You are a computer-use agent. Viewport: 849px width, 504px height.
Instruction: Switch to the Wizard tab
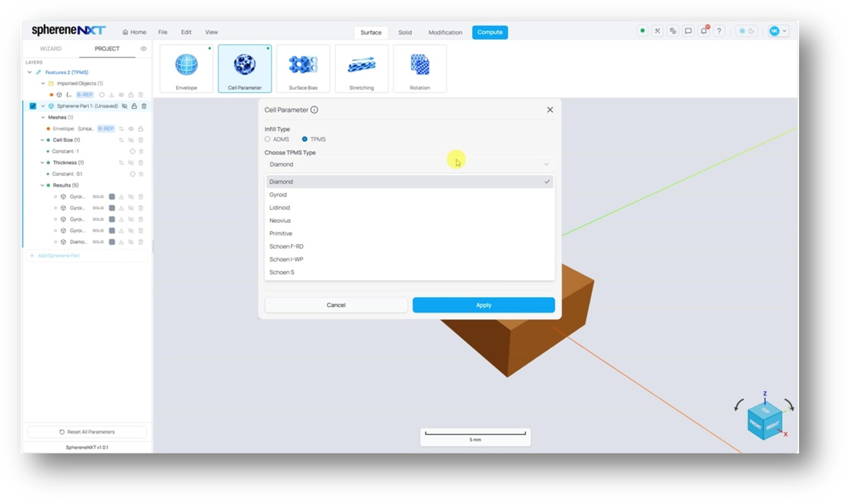click(x=51, y=49)
